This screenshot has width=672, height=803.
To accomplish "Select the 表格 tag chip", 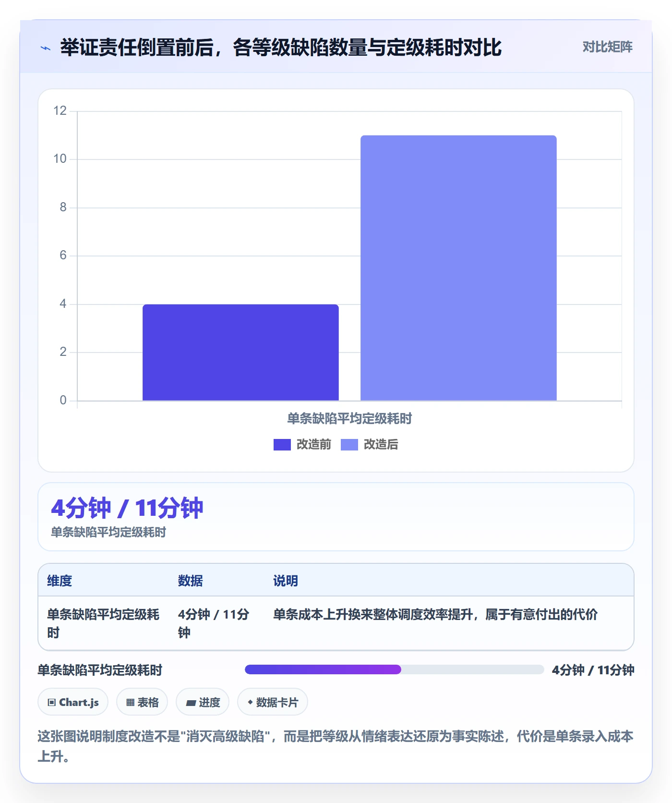I will pos(142,702).
